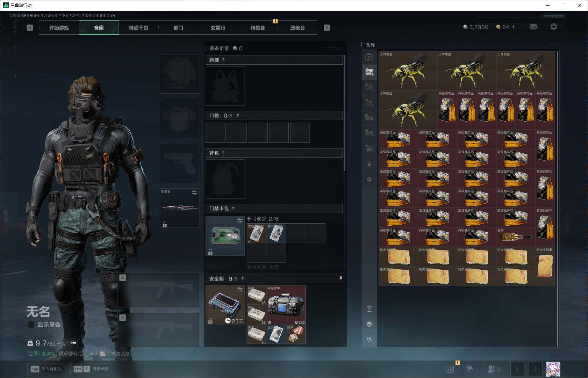The image size is (588, 378).
Task: Show help for 安全箱 question mark
Action: click(243, 278)
